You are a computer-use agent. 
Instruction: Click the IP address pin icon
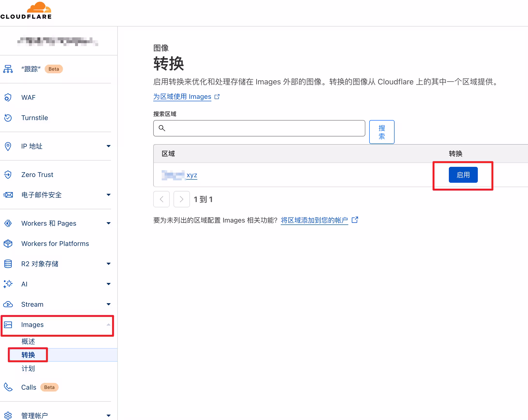pyautogui.click(x=8, y=146)
